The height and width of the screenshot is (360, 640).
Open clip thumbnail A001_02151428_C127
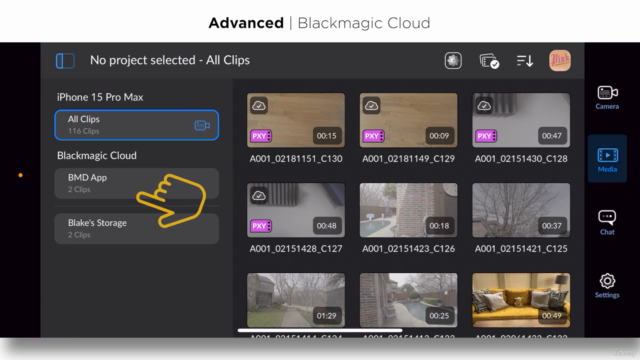tap(296, 210)
